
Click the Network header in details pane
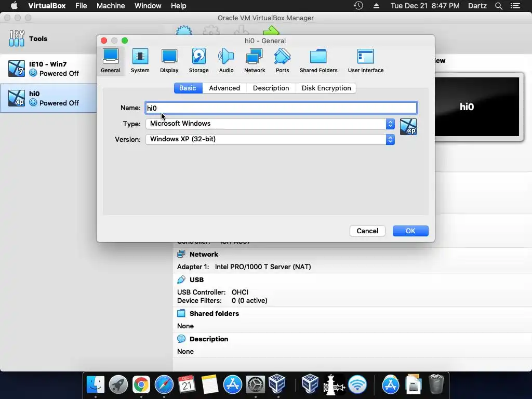pyautogui.click(x=204, y=254)
